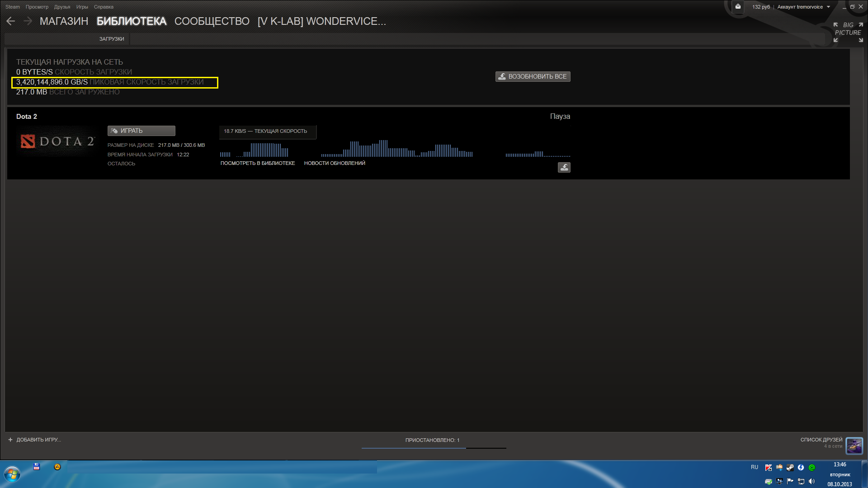The height and width of the screenshot is (488, 868).
Task: Click the Dota 2 title text
Action: click(27, 117)
